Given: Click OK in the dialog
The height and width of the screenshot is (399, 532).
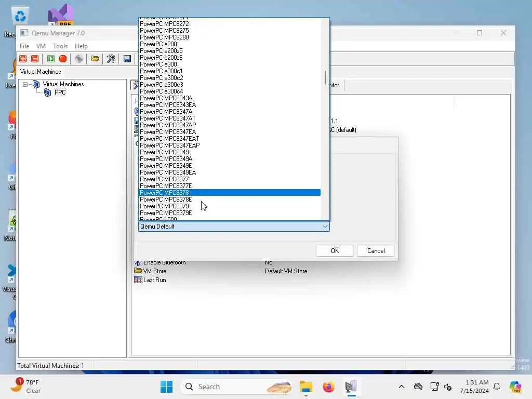Looking at the screenshot, I should (335, 251).
